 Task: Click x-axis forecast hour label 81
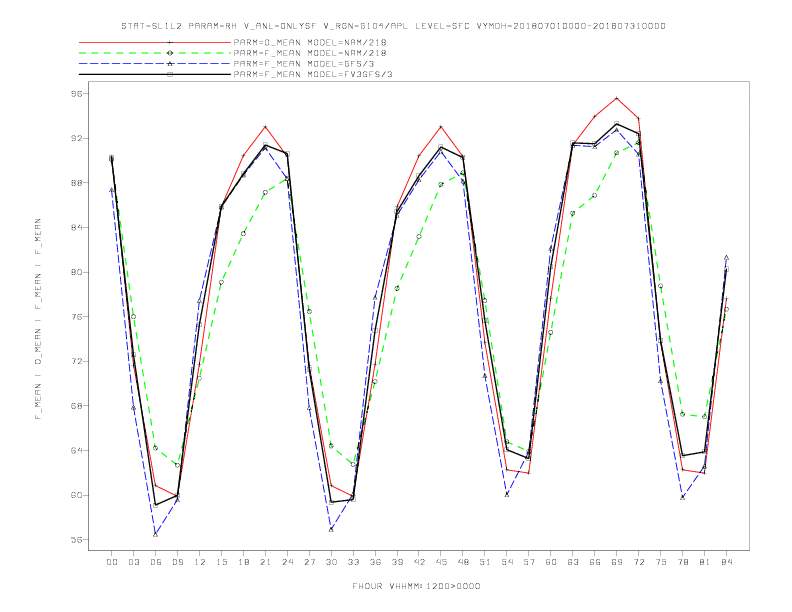(705, 562)
